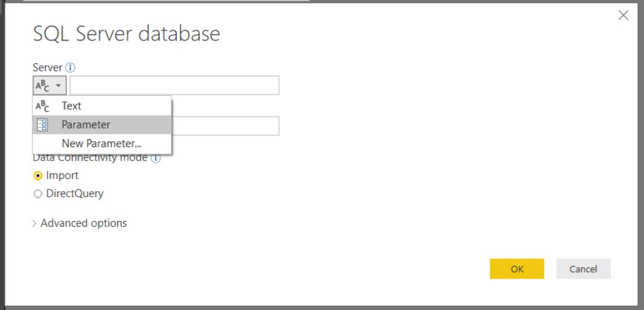
Task: Expand Advanced options section
Action: click(x=83, y=223)
